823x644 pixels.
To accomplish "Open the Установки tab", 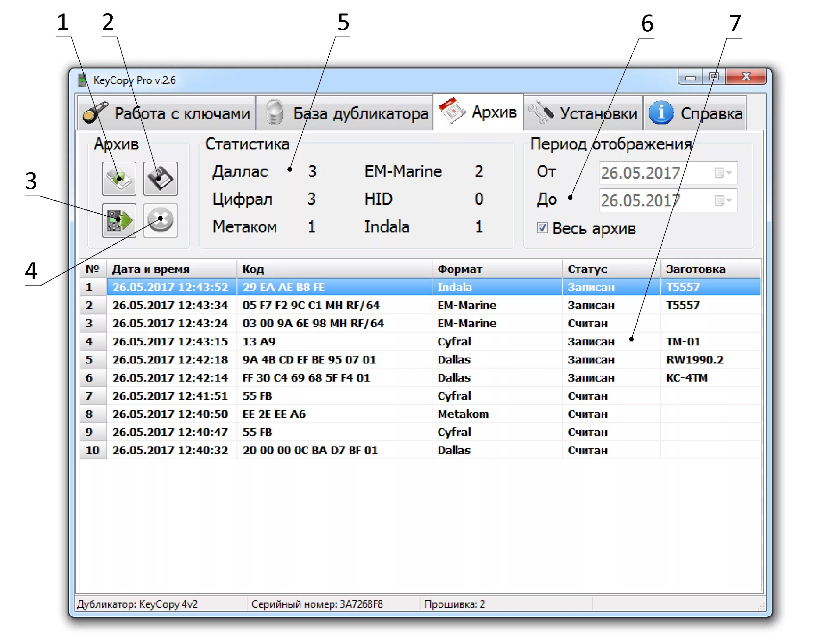I will 583,113.
